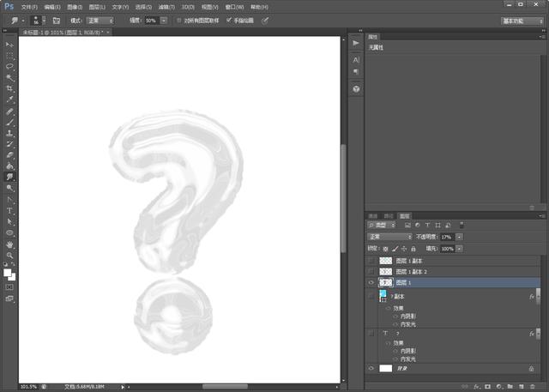Click the add layer mask icon
This screenshot has height=392, width=549.
point(487,387)
